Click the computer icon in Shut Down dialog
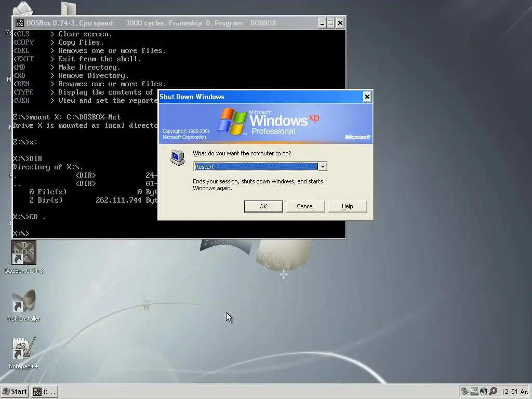 click(x=178, y=158)
